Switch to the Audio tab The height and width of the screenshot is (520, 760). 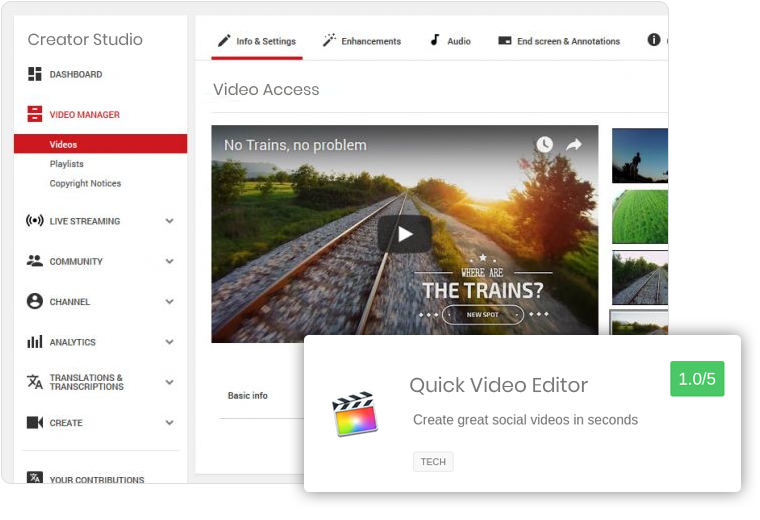click(x=451, y=42)
